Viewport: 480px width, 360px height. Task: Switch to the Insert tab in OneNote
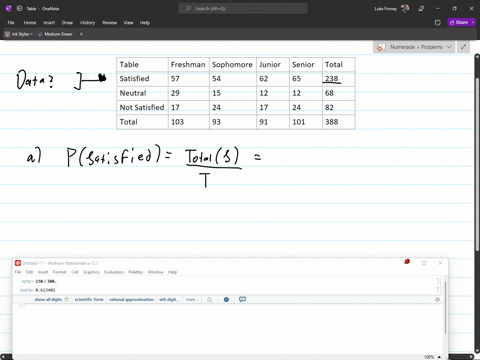[49, 23]
